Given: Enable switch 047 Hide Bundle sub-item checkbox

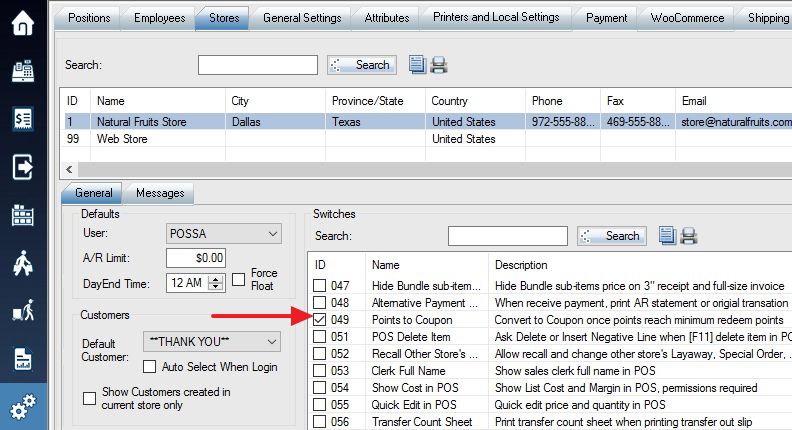Looking at the screenshot, I should coord(319,285).
